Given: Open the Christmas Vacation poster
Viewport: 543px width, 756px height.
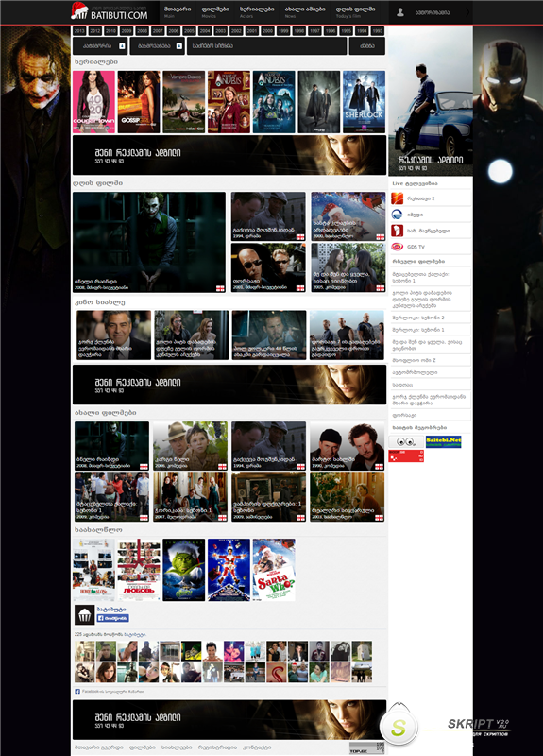Looking at the screenshot, I should (x=229, y=570).
